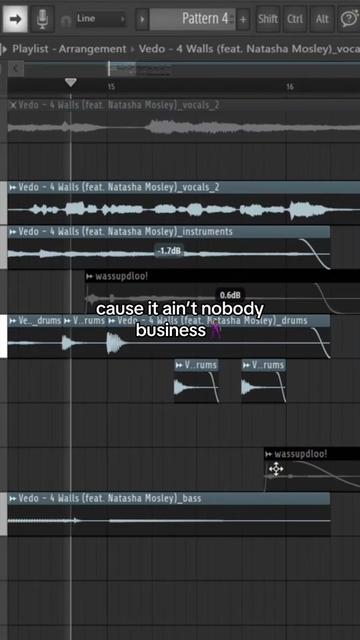The height and width of the screenshot is (640, 360).
Task: Click the Shift modifier button
Action: point(268,19)
